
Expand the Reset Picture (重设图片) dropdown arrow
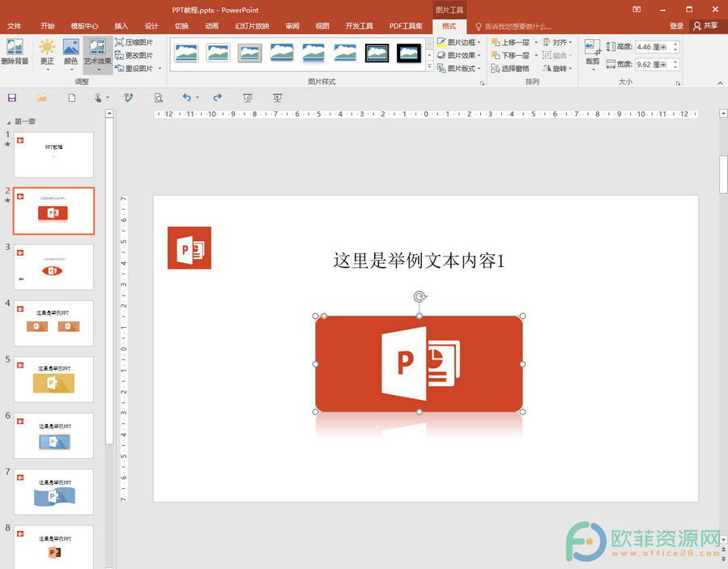[x=160, y=68]
